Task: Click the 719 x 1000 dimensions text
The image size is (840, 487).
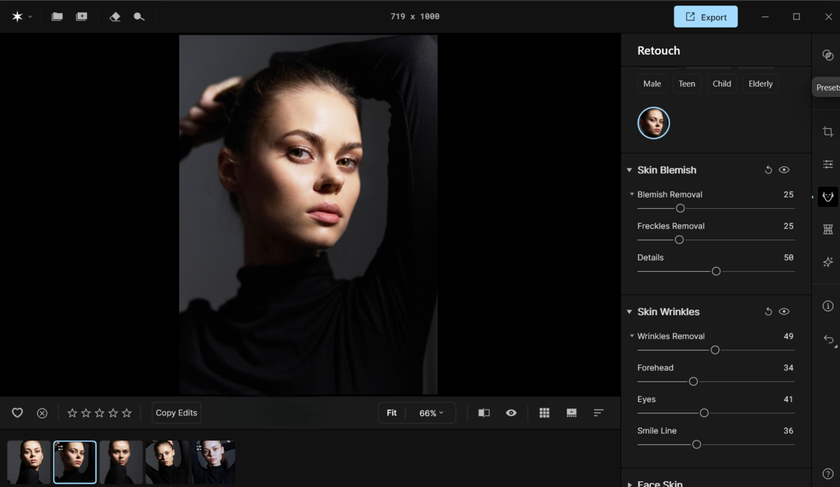Action: (x=415, y=17)
